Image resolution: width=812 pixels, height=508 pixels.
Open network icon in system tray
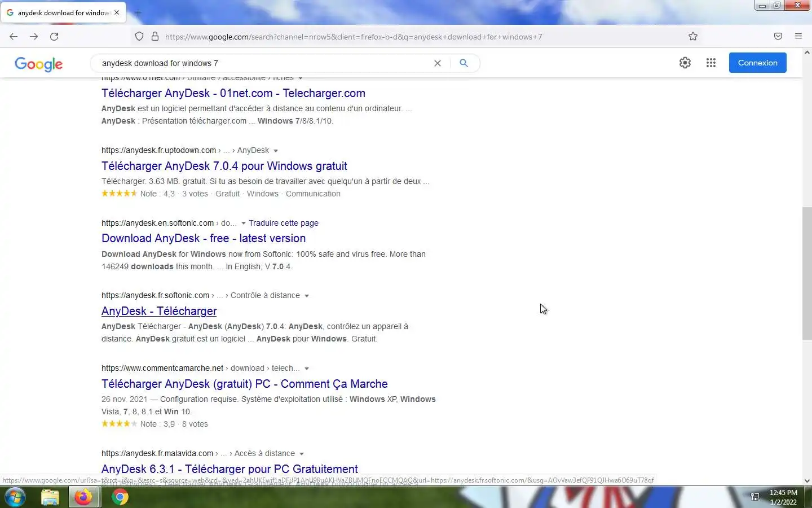(755, 497)
